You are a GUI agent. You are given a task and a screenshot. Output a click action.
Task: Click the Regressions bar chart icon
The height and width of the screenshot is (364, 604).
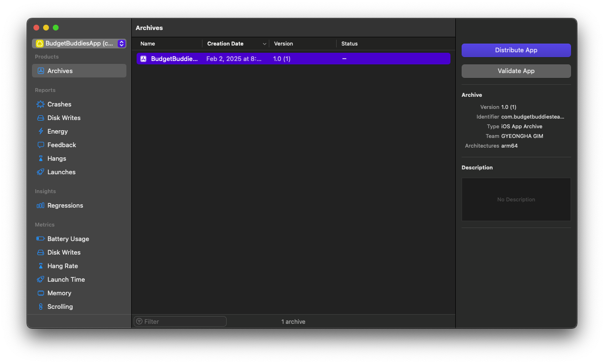pos(41,205)
